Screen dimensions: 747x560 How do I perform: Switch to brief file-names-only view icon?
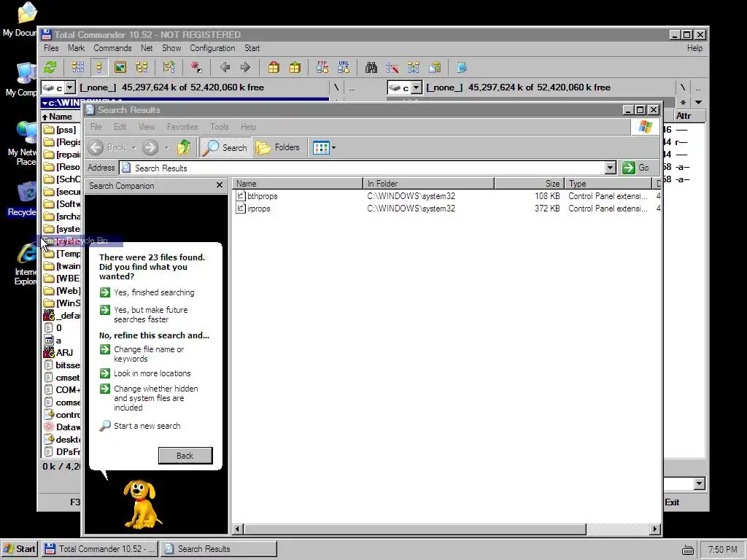[77, 67]
